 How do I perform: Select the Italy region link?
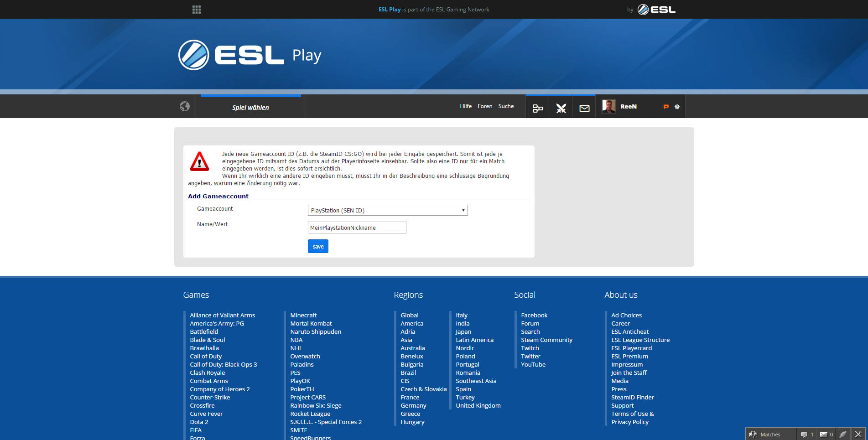(x=462, y=315)
